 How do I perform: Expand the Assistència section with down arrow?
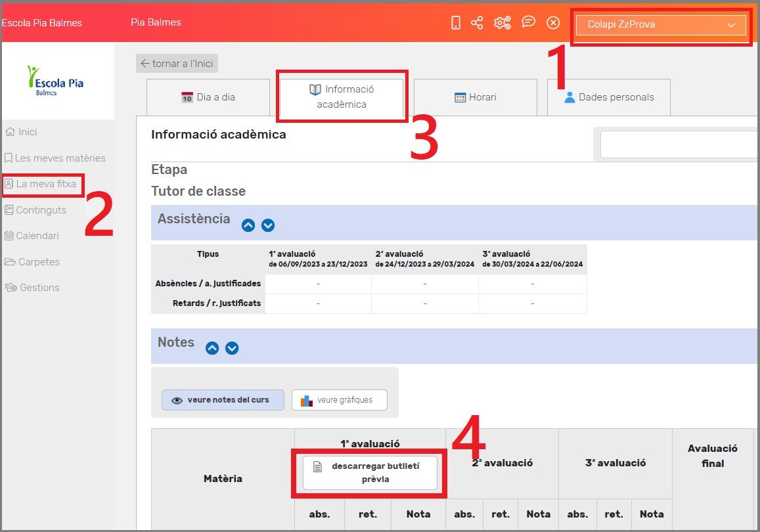268,225
